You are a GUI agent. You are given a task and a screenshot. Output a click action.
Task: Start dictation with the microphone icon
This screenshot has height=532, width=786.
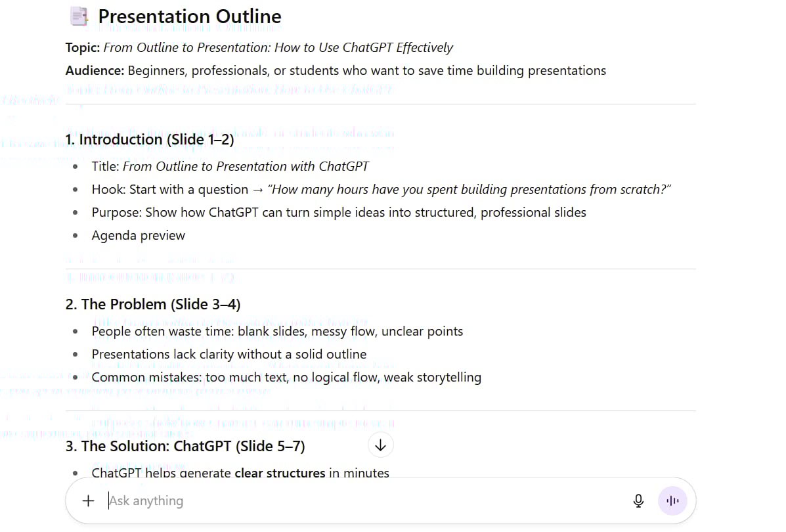pos(638,500)
